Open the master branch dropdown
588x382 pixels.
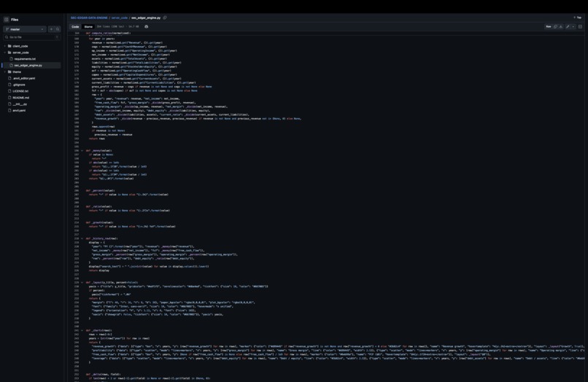[x=25, y=29]
